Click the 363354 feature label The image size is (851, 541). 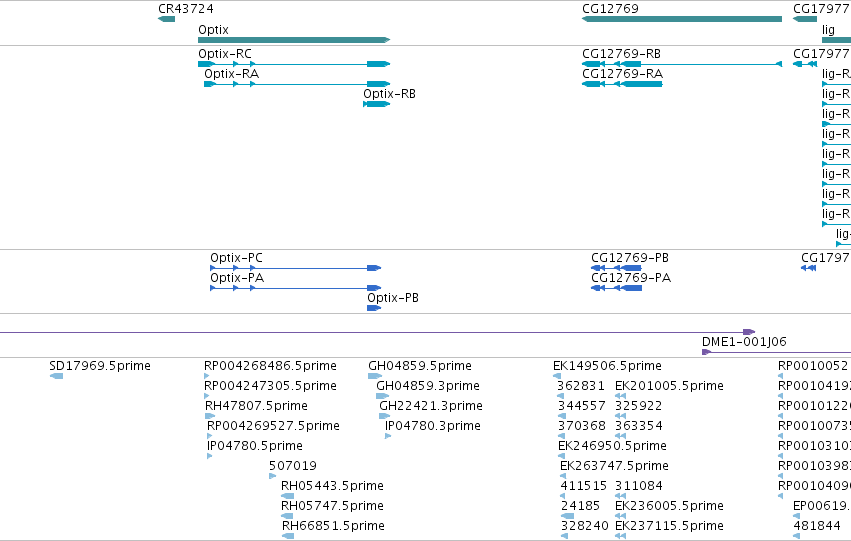639,426
